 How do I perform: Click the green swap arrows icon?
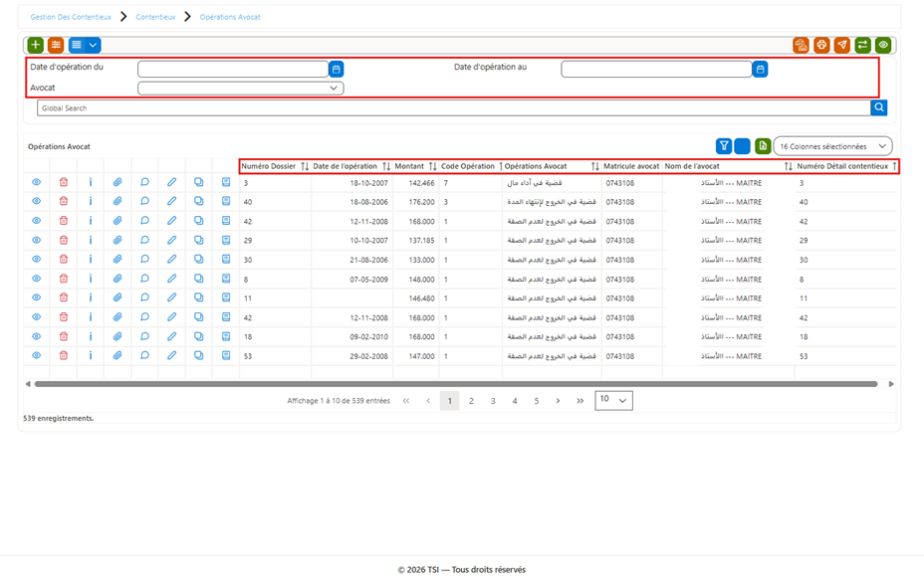862,45
